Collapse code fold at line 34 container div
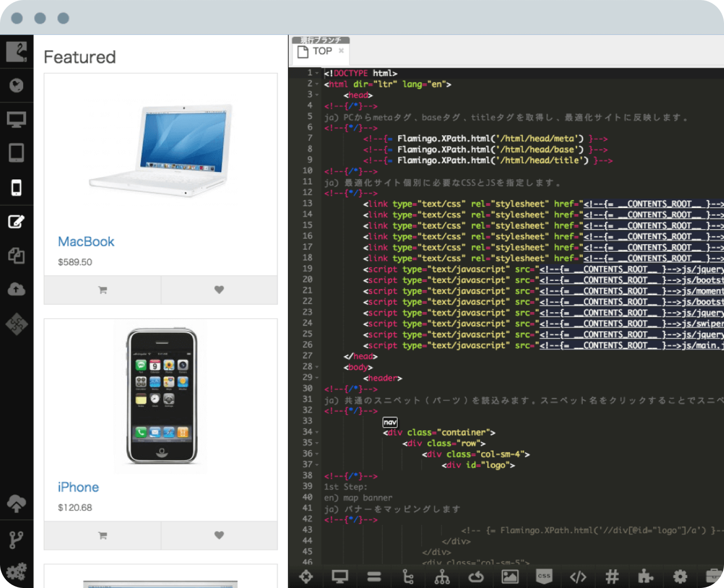The height and width of the screenshot is (588, 724). (x=317, y=432)
